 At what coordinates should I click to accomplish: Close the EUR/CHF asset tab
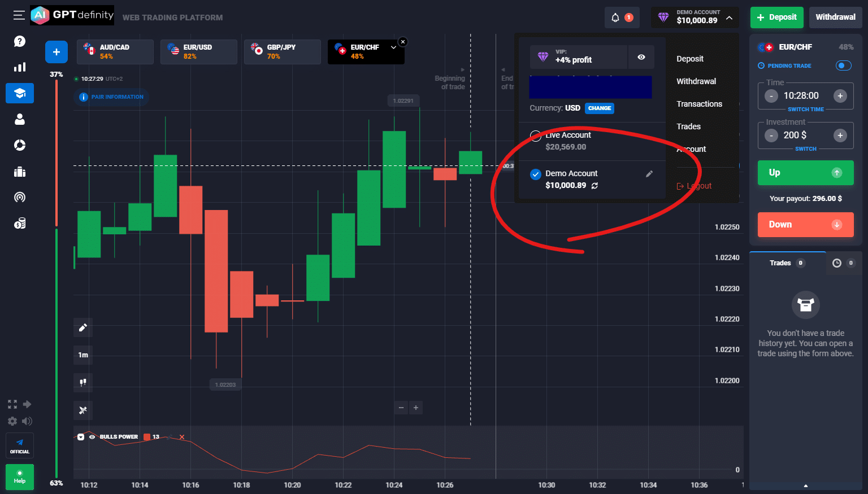point(402,42)
